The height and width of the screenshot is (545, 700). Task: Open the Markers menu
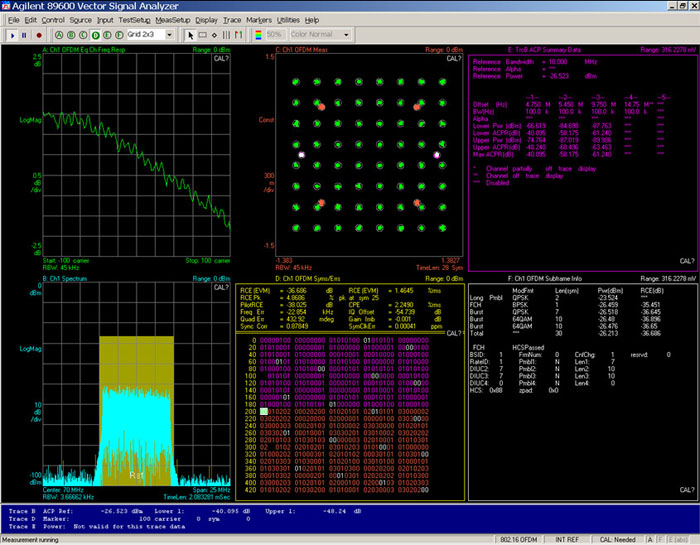[258, 20]
